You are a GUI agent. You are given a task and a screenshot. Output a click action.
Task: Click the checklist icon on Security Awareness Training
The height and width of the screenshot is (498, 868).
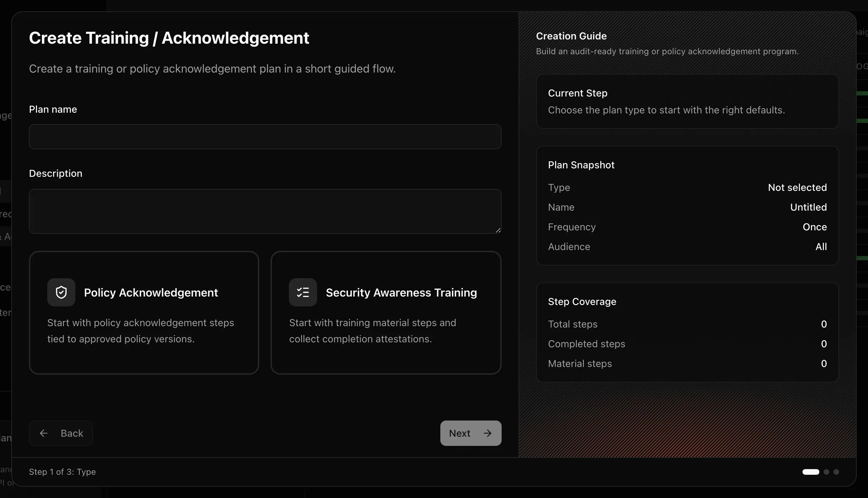coord(303,292)
